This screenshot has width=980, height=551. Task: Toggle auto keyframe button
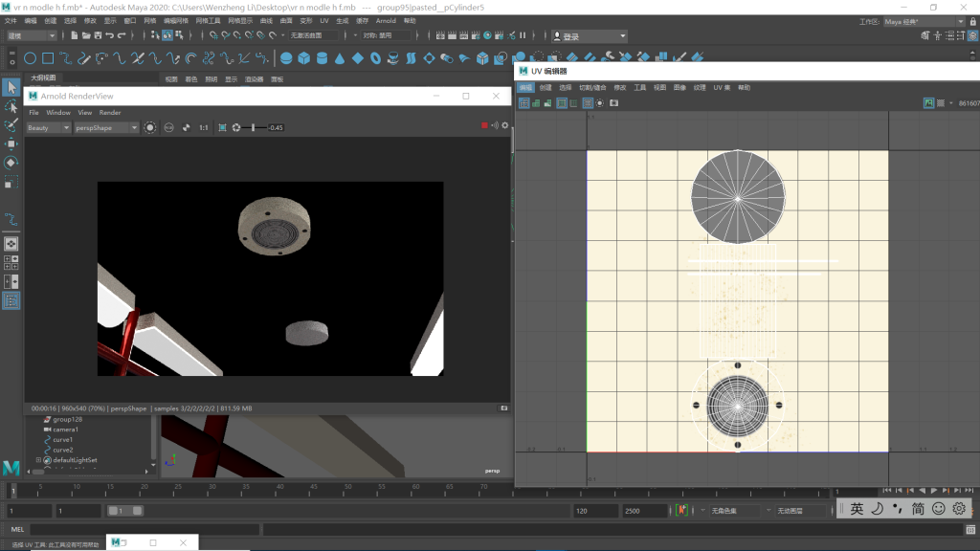pos(681,511)
